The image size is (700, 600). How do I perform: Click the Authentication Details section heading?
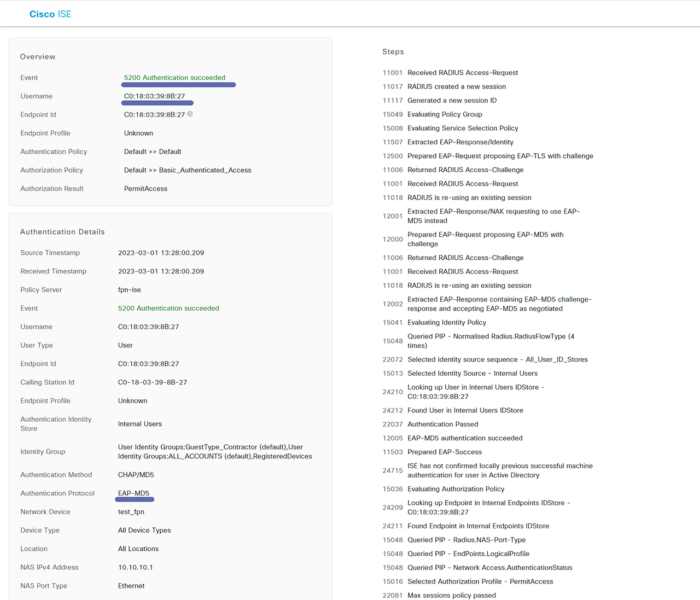[62, 232]
